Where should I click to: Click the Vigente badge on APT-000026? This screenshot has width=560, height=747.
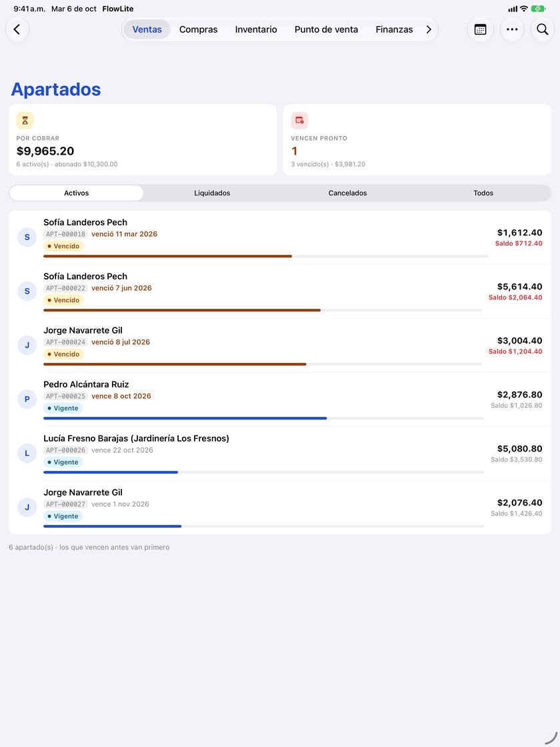[63, 462]
